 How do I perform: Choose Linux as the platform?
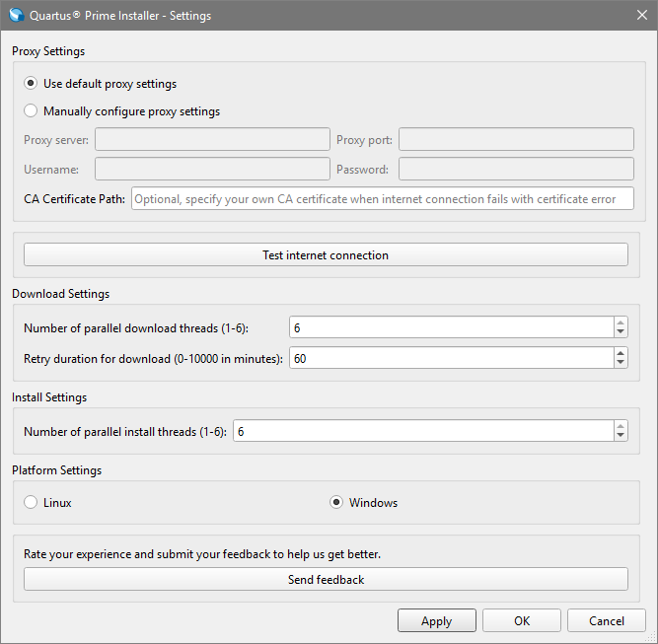(32, 503)
